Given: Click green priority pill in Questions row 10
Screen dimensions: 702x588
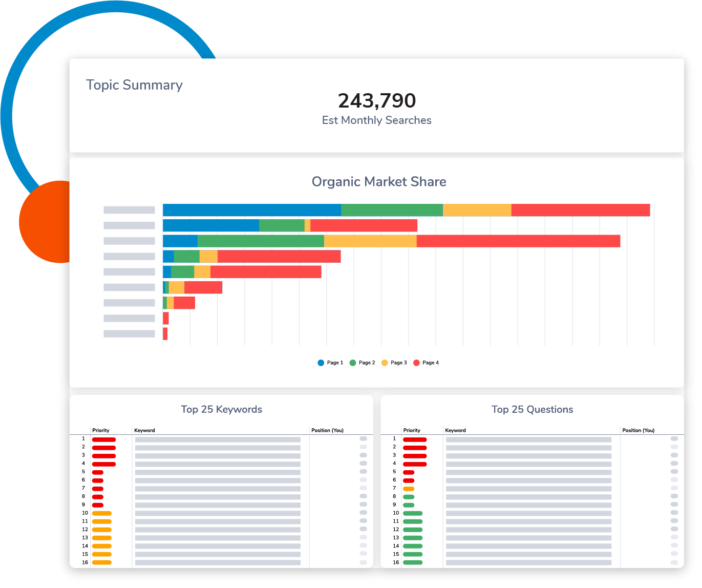Looking at the screenshot, I should pos(413,513).
